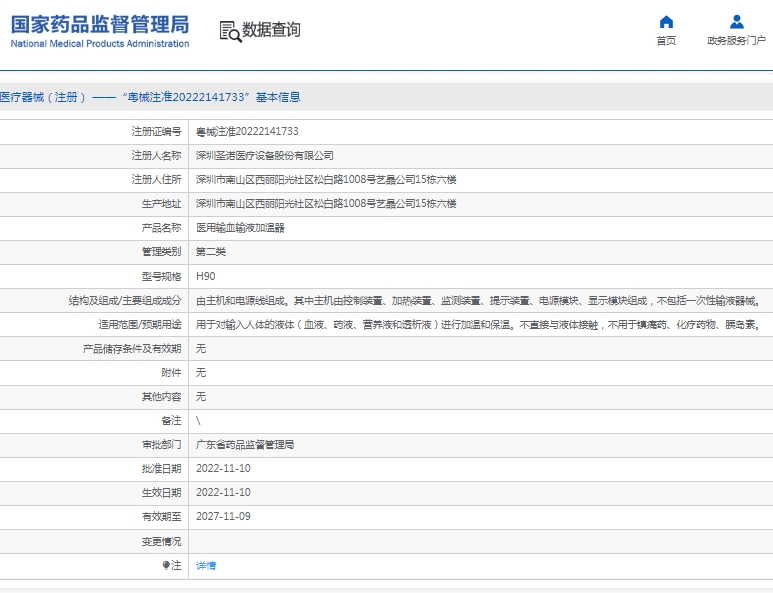Screen dimensions: 773x593
Task: Click the 适用范围/预期用途 label
Action: 140,324
